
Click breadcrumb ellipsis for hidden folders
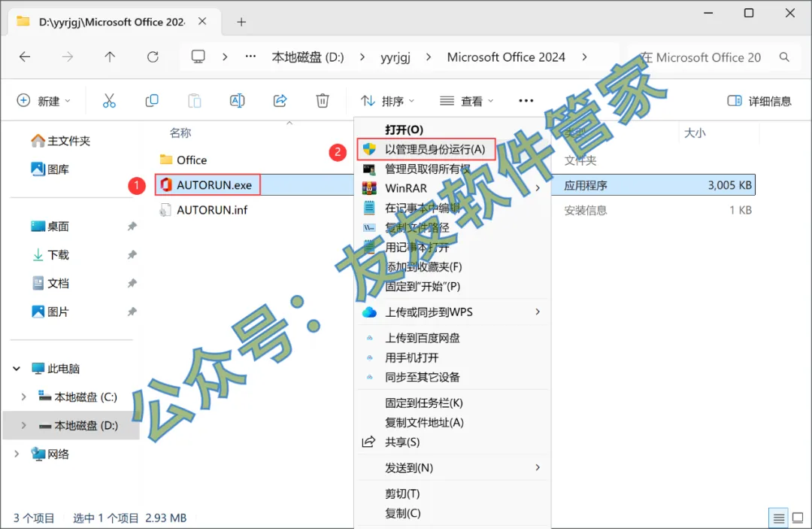(x=250, y=56)
